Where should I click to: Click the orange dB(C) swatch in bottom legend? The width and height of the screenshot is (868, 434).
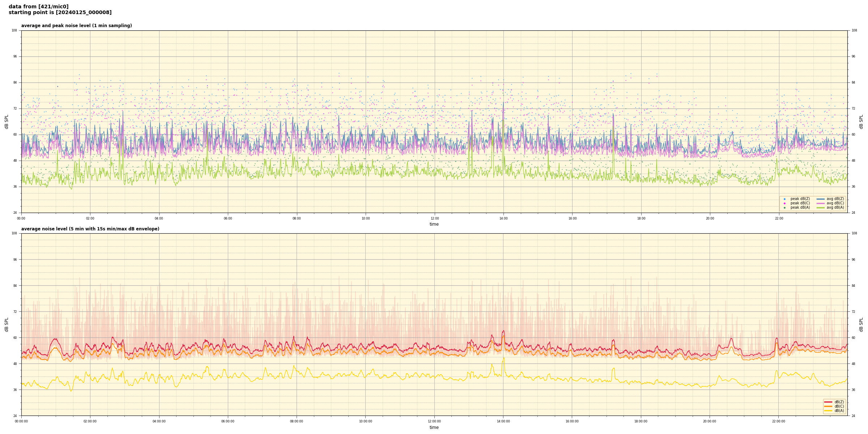(x=828, y=406)
